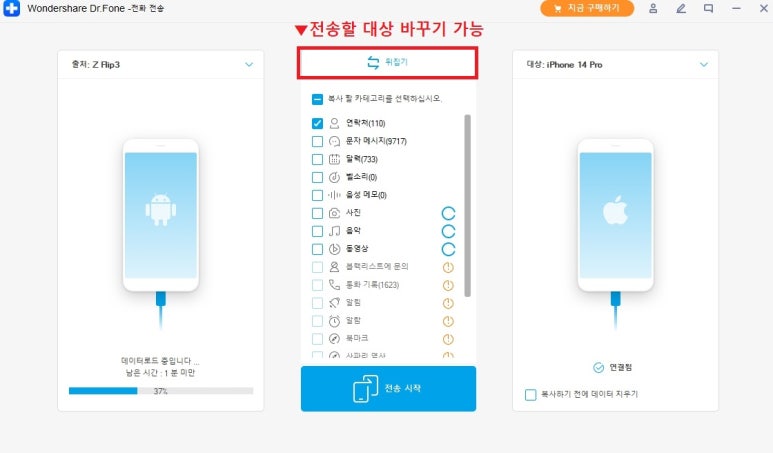Expand the target iPhone 14 Pro dropdown
Screen dimensions: 773x453
pyautogui.click(x=703, y=65)
